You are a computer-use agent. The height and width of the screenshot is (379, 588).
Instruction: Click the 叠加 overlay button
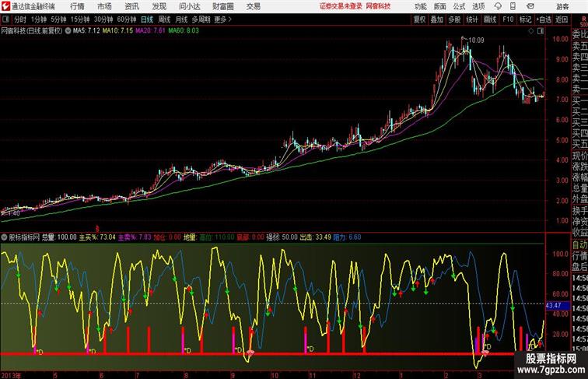tap(437, 19)
